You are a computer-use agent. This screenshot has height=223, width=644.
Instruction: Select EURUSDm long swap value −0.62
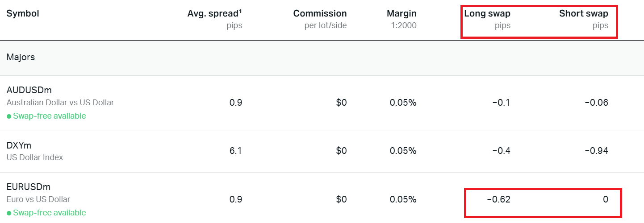click(498, 199)
